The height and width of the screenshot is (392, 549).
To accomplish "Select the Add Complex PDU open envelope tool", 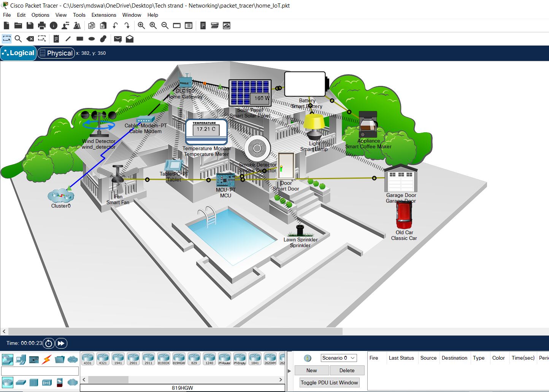I will pos(129,38).
